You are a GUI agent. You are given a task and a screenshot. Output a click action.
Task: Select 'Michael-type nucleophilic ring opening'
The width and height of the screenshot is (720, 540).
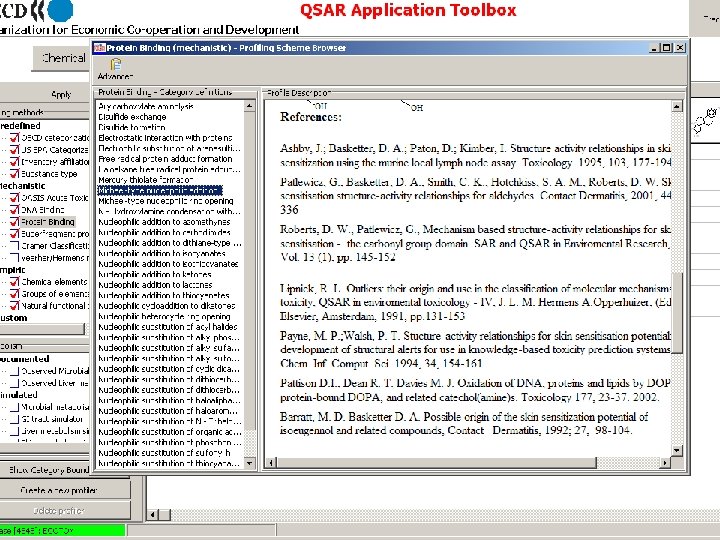(x=166, y=201)
